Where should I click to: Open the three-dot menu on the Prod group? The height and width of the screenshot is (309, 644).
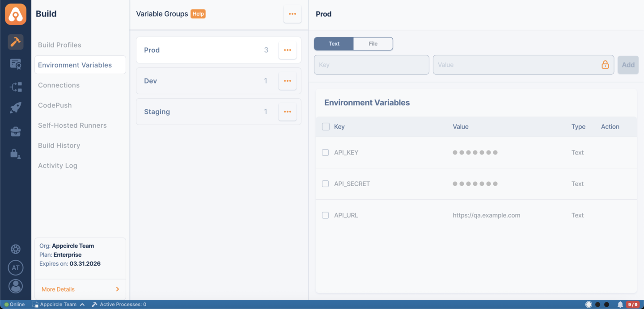pos(287,50)
